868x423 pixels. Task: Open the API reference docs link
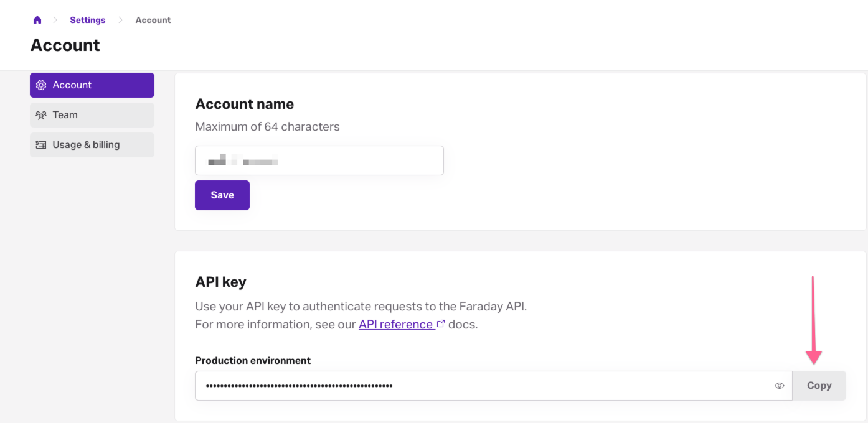[x=395, y=324]
